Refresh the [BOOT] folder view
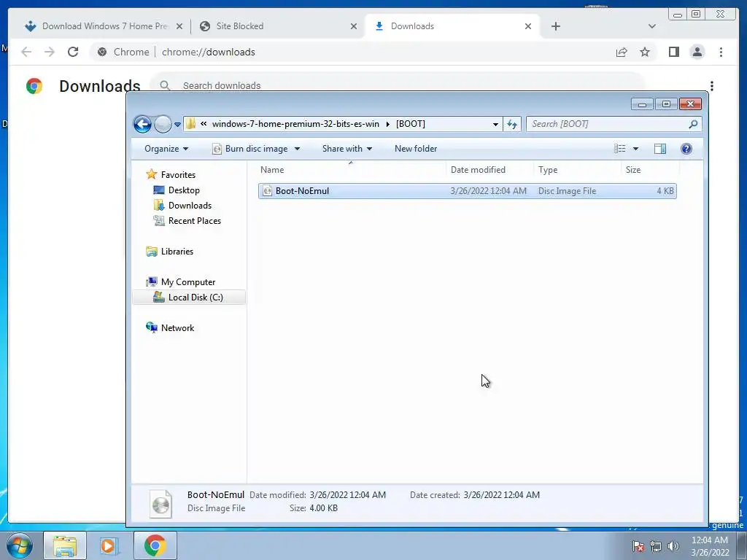Viewport: 747px width, 560px height. [x=512, y=124]
